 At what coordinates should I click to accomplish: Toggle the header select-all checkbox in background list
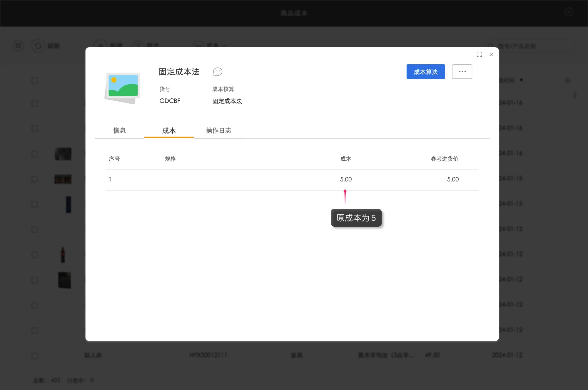click(x=35, y=80)
